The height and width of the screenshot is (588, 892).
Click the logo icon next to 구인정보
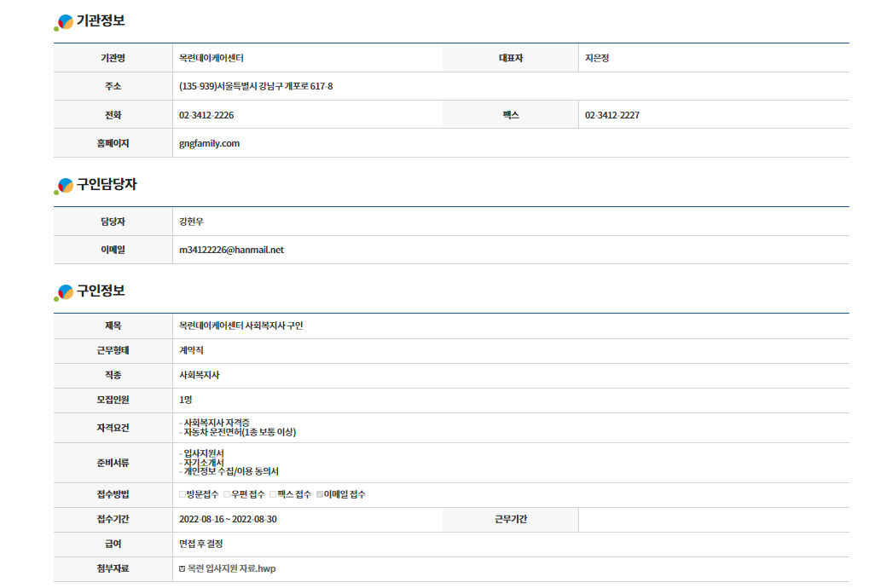click(64, 292)
